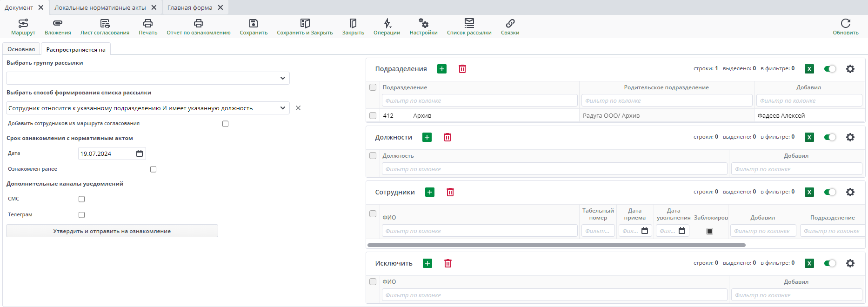Export Исключить table to Excel

[809, 263]
